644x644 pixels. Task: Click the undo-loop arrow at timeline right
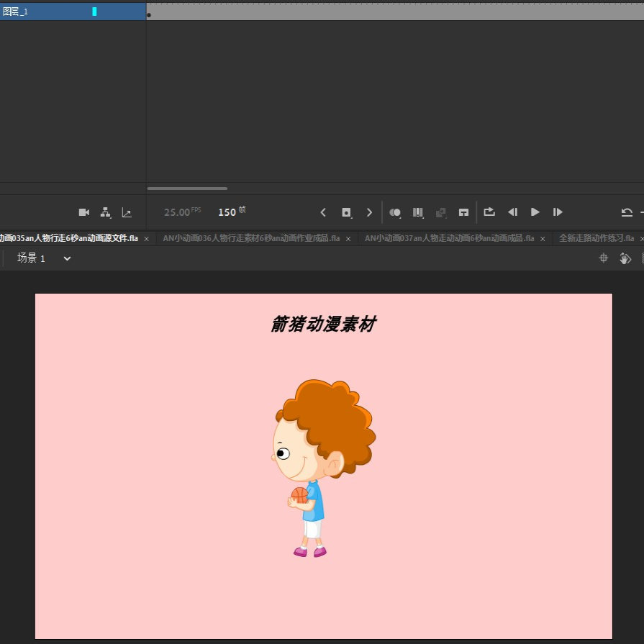tap(627, 212)
